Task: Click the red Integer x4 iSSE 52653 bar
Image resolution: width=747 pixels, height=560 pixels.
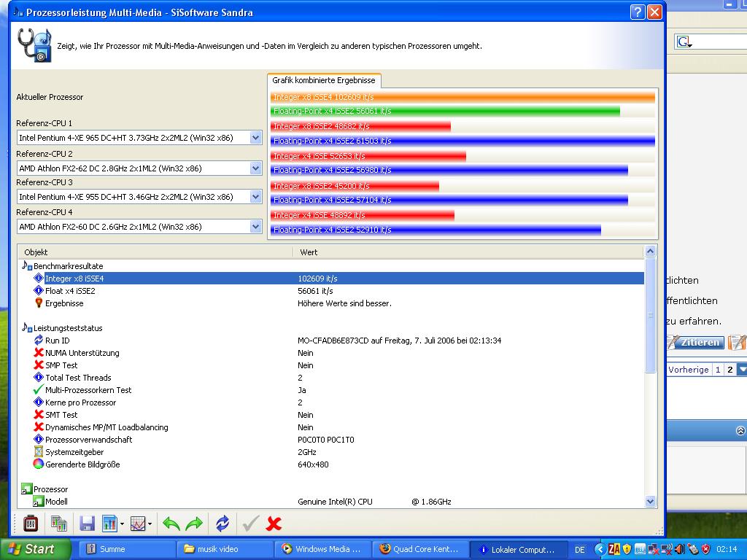Action: point(368,156)
